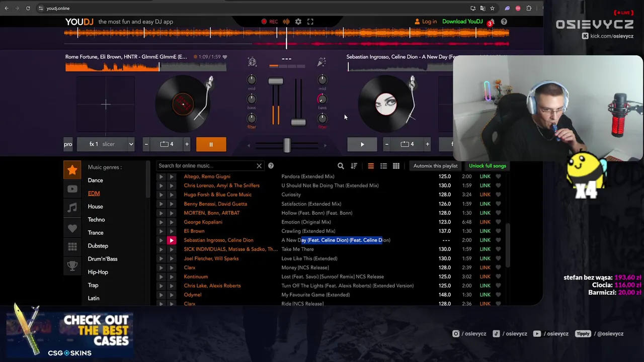Select the Dubstep genre
This screenshot has width=644, height=362.
click(x=98, y=246)
